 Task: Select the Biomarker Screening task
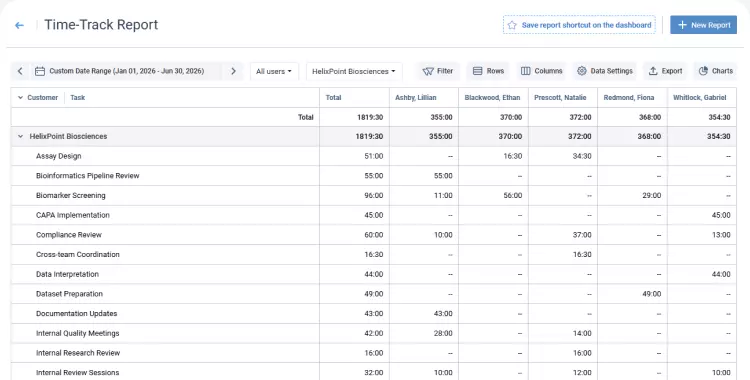coord(71,195)
